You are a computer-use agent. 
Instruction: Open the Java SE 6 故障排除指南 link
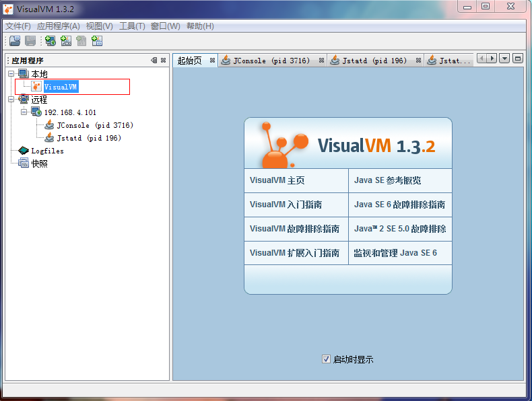tap(401, 205)
